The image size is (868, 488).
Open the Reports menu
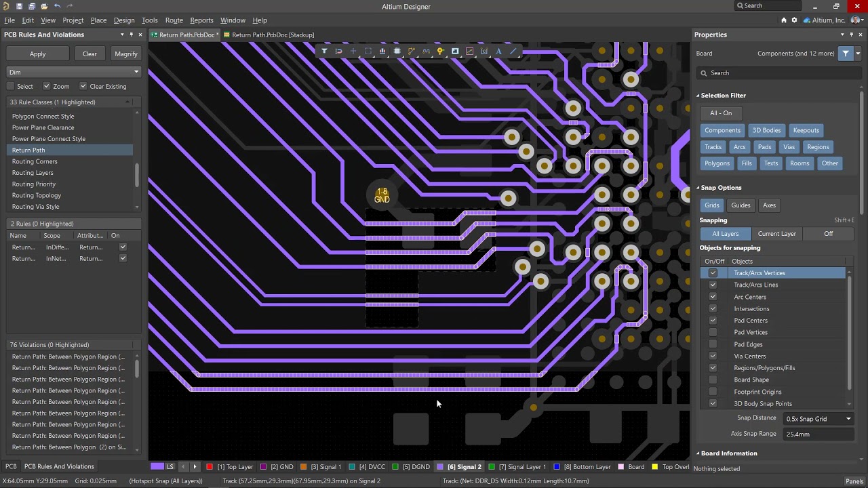pyautogui.click(x=201, y=20)
